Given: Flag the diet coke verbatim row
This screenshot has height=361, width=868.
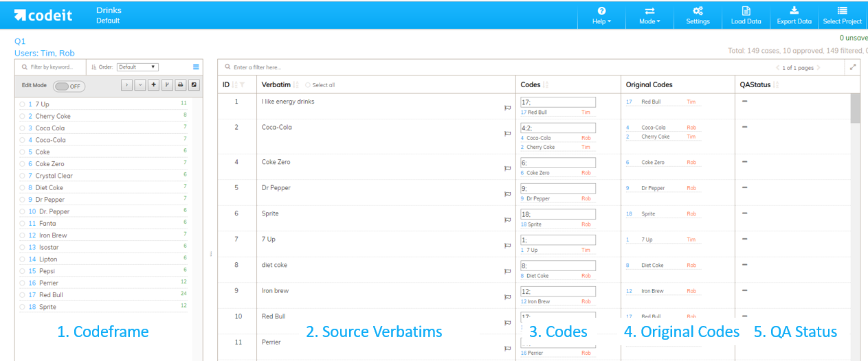Looking at the screenshot, I should click(x=508, y=271).
